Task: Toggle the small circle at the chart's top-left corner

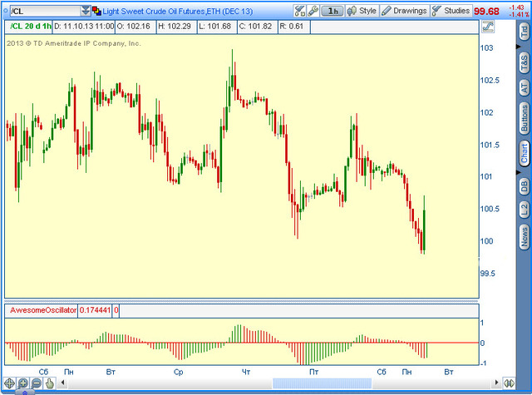Action: (5, 11)
